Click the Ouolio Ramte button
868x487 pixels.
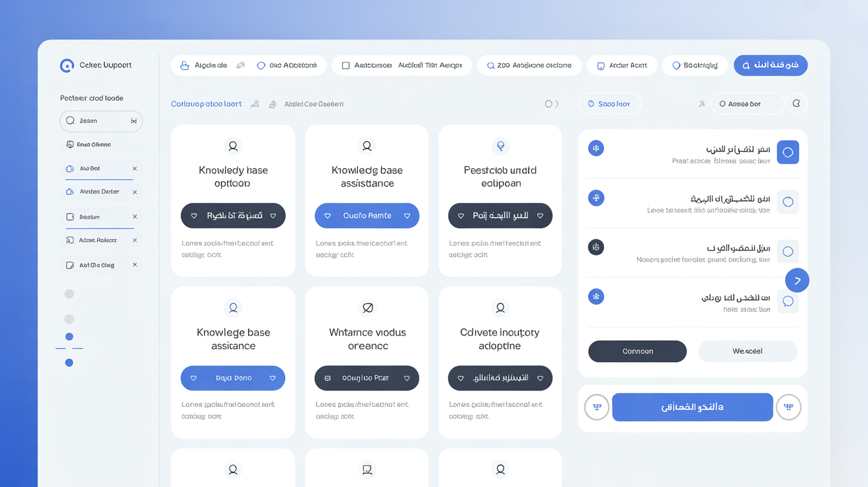coord(367,216)
